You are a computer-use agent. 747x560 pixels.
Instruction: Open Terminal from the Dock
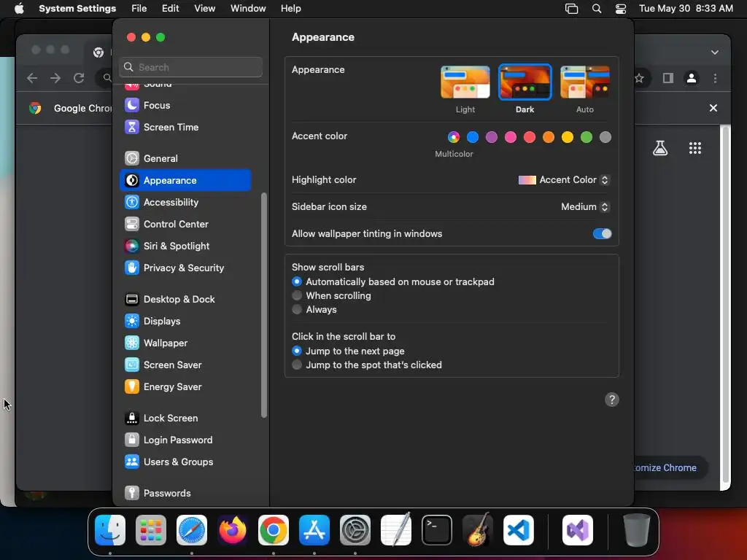pos(437,530)
